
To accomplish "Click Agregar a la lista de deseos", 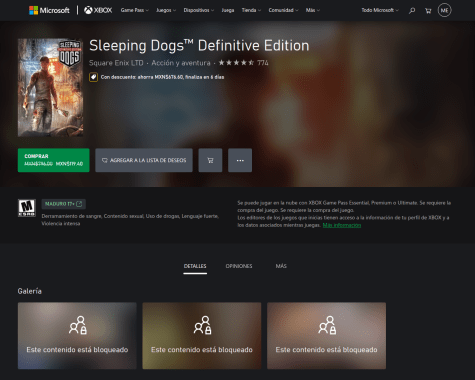I will click(x=144, y=160).
